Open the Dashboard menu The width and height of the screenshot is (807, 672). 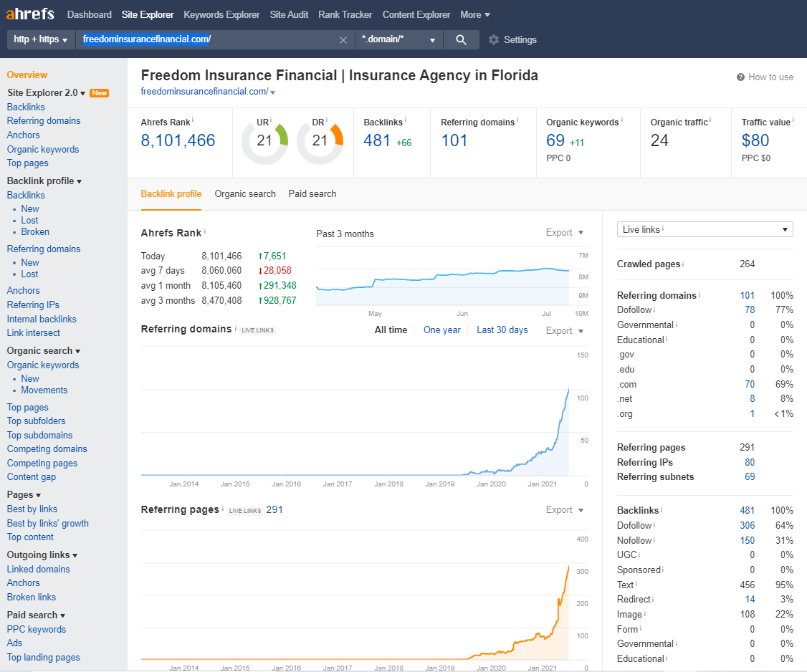coord(90,15)
